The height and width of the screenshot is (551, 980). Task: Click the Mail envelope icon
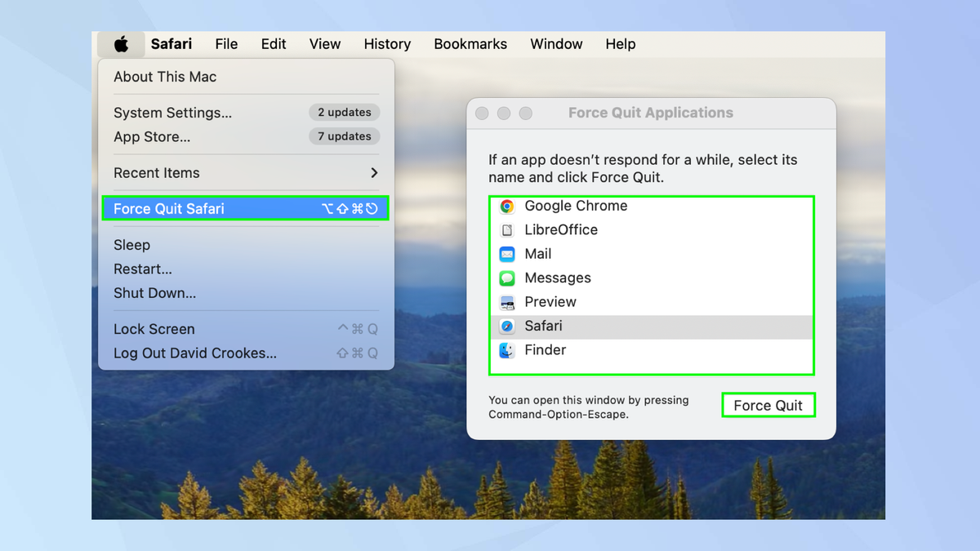pos(508,254)
